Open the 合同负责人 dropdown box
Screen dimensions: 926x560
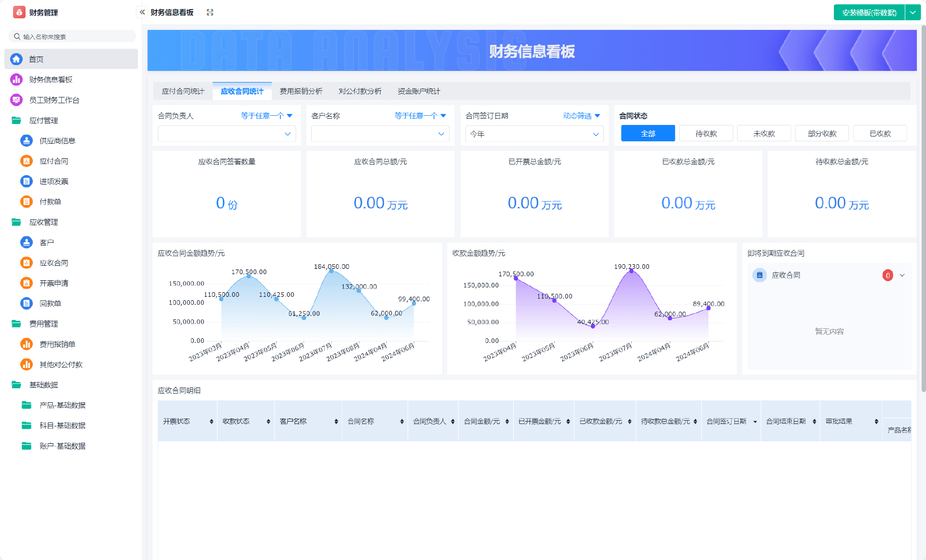(227, 134)
